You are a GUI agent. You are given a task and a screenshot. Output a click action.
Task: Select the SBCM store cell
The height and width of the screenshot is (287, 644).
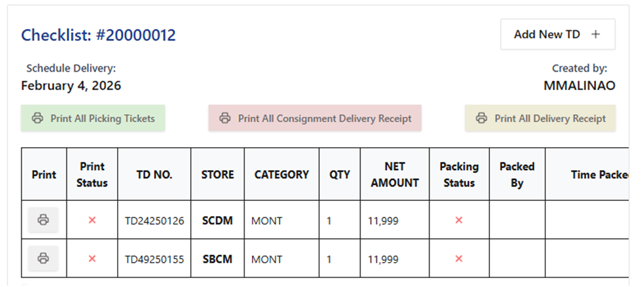point(218,259)
